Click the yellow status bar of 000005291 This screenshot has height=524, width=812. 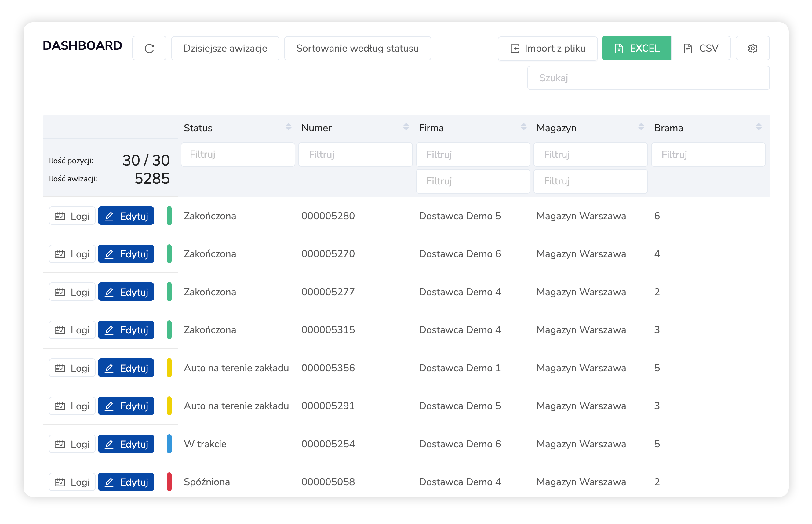tap(169, 406)
